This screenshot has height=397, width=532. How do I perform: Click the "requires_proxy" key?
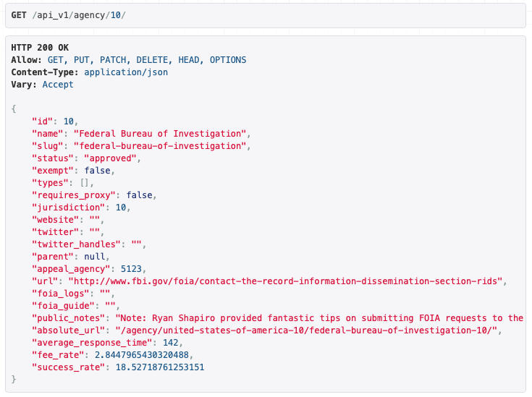pos(74,195)
